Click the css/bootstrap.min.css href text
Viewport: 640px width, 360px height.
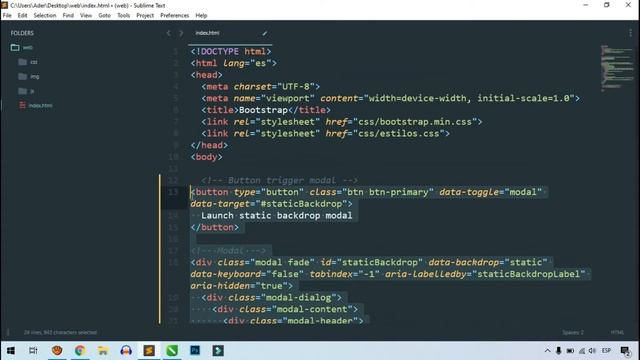coord(415,122)
